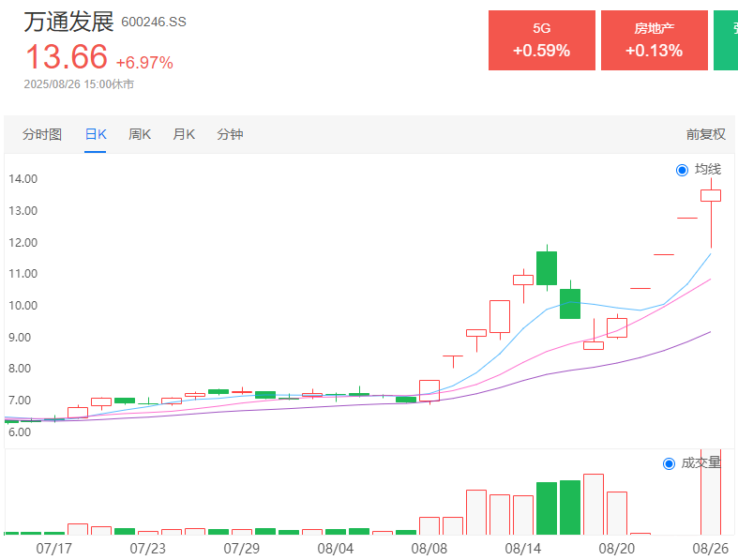Click the stock code 600246.SS
738x560 pixels.
tap(154, 23)
